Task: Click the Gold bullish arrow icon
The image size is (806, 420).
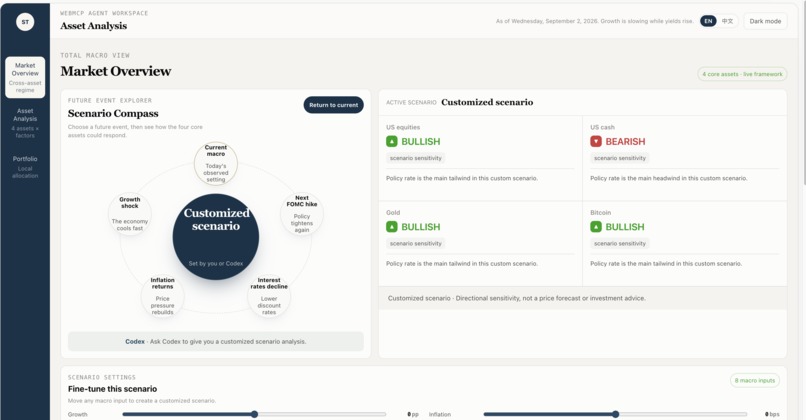Action: click(x=392, y=227)
